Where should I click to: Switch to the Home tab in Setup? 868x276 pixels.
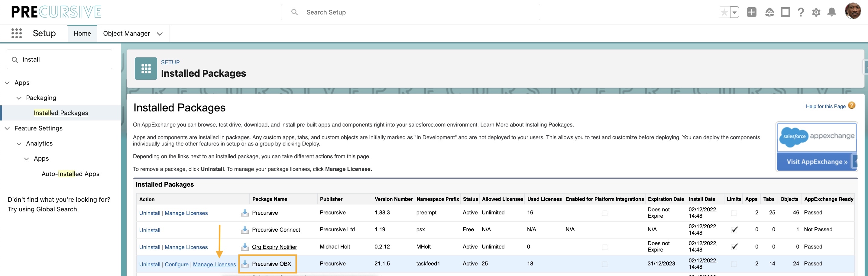82,33
